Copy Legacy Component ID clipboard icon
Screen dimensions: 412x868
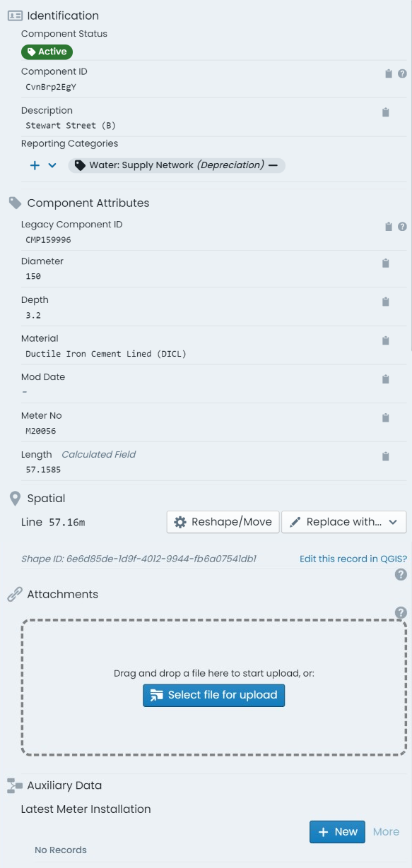(x=388, y=227)
